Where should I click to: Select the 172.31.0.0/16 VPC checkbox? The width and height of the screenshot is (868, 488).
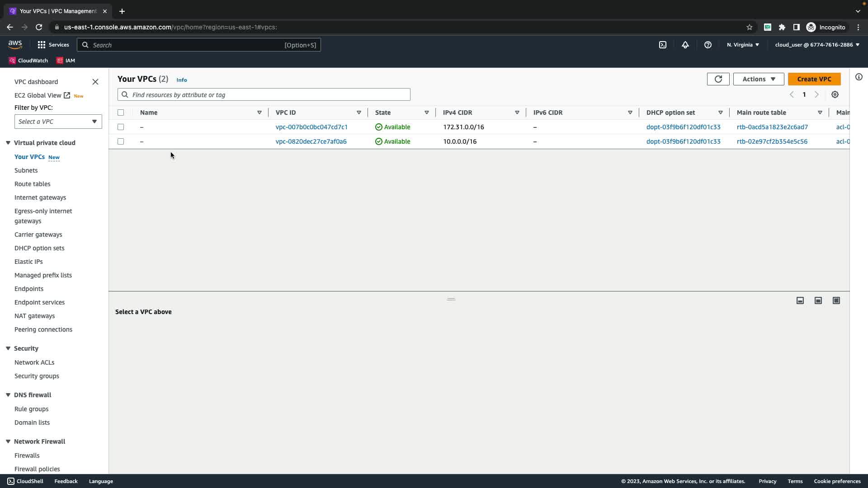tap(121, 127)
